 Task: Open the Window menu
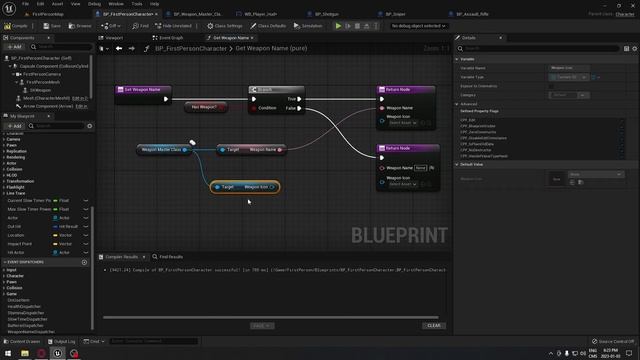click(116, 4)
